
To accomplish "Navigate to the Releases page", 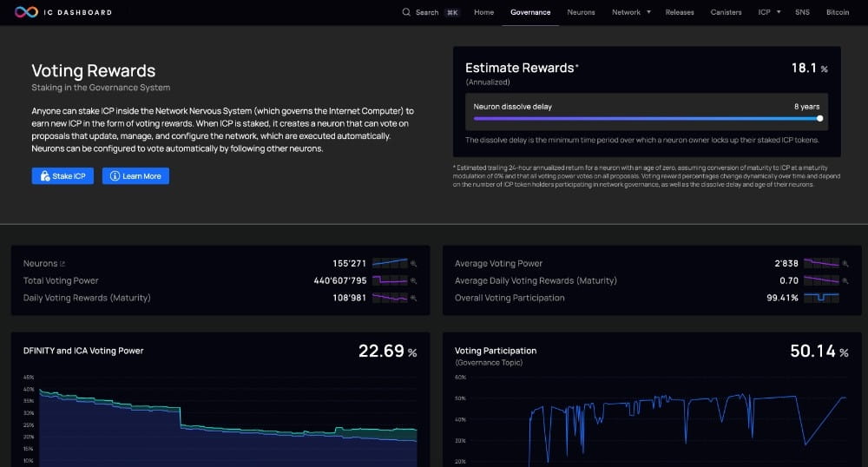I will 680,12.
